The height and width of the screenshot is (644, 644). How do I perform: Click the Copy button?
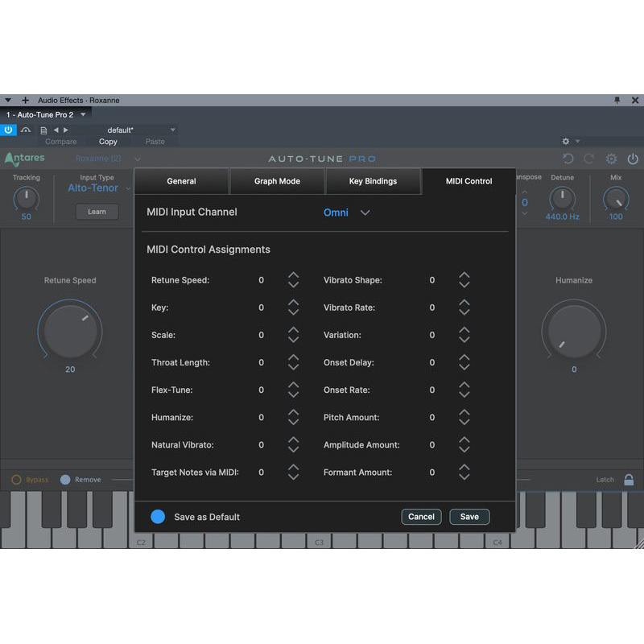[108, 142]
